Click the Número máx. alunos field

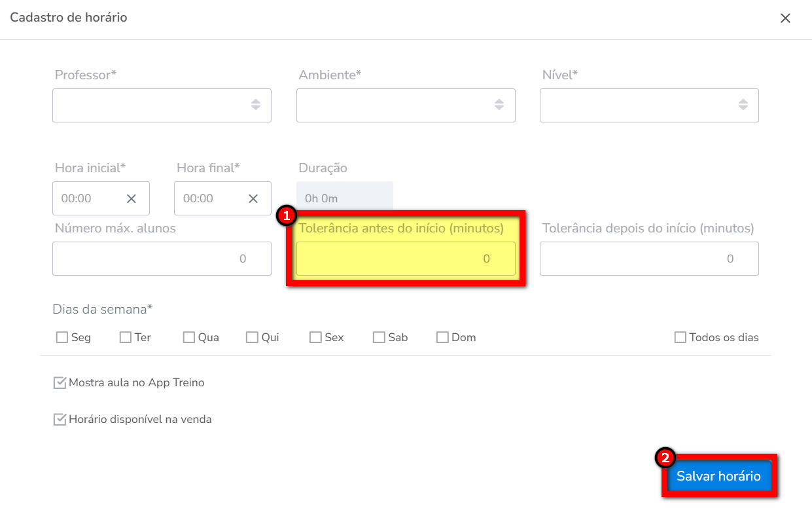(162, 259)
